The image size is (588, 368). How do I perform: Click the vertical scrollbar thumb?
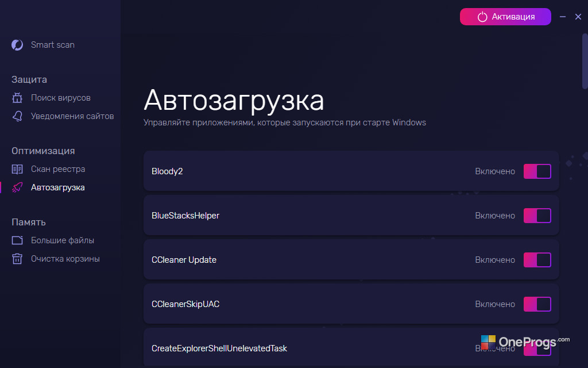(x=585, y=62)
